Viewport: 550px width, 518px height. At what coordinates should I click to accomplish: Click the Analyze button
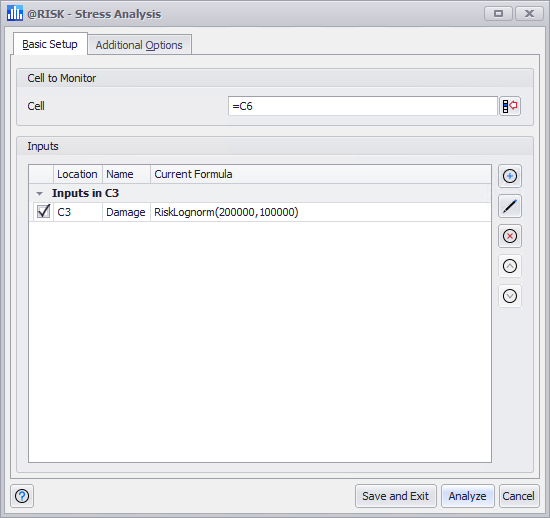click(x=468, y=496)
